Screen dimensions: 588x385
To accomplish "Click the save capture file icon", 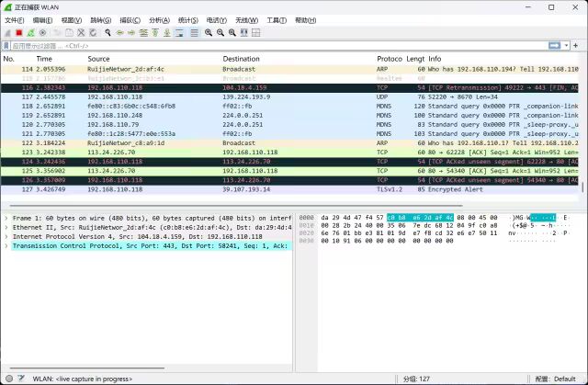I will pyautogui.click(x=69, y=33).
